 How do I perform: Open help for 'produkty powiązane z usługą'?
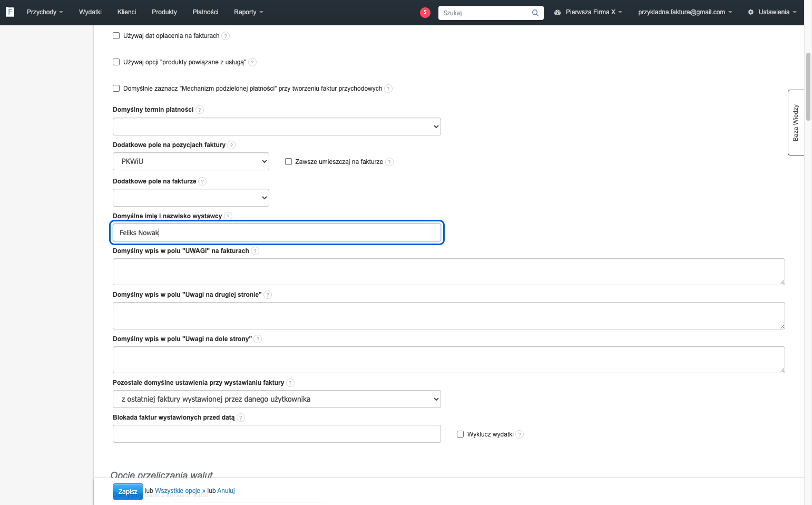[252, 62]
